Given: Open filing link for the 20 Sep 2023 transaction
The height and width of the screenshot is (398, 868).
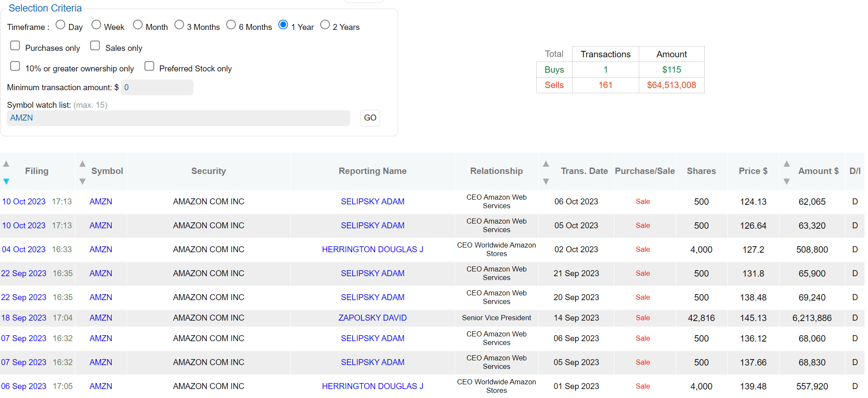Looking at the screenshot, I should pos(24,298).
